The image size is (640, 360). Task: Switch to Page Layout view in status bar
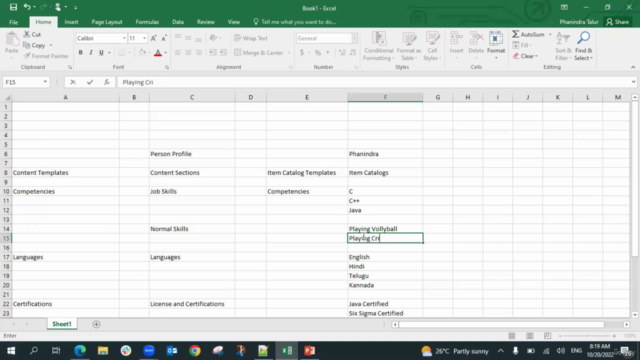(529, 336)
